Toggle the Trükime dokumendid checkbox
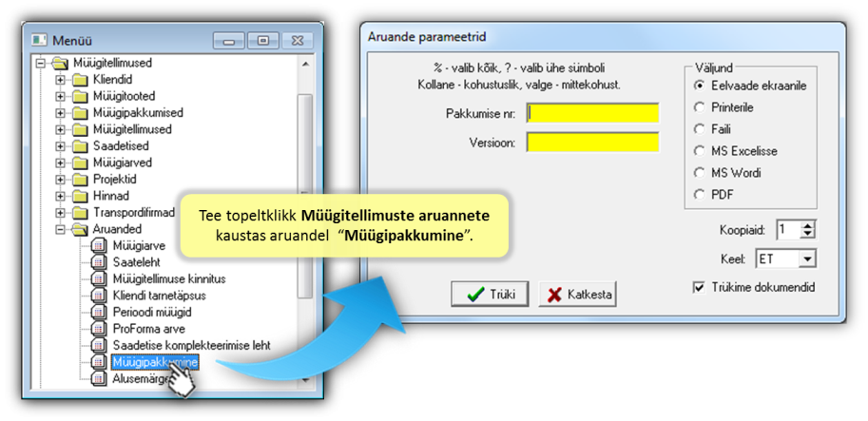The height and width of the screenshot is (421, 868). (x=699, y=288)
